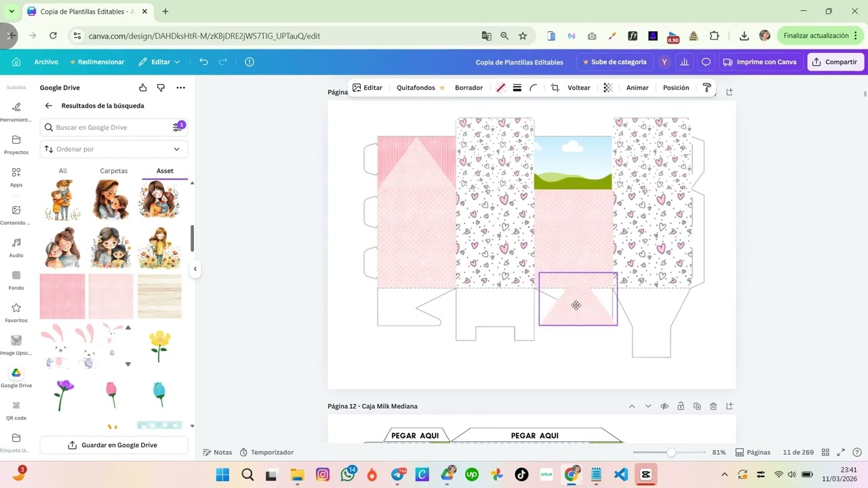868x488 pixels.
Task: Open the Google Drive more options menu
Action: pyautogui.click(x=180, y=87)
